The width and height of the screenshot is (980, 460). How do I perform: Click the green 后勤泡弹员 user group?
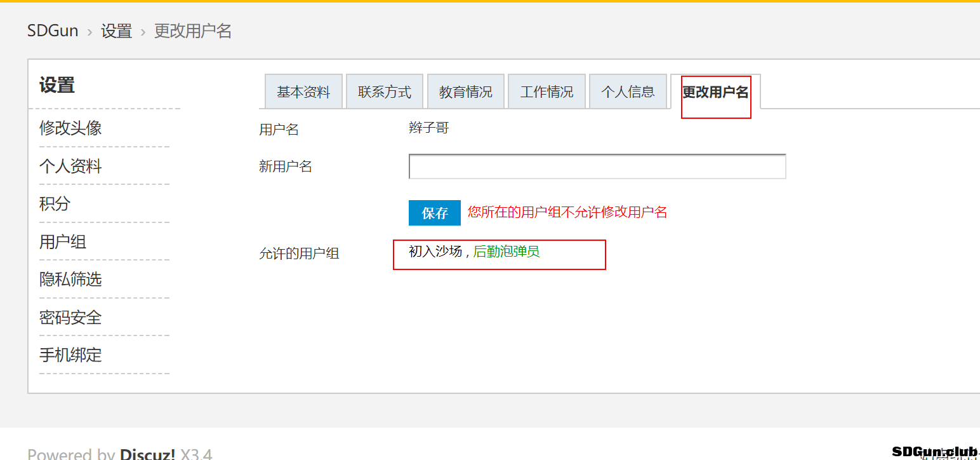[x=507, y=252]
